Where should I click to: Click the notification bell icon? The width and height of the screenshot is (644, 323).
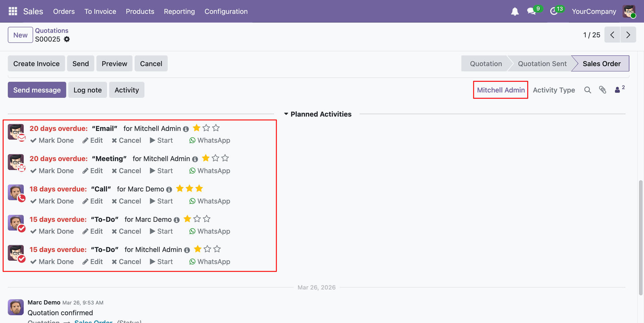click(515, 12)
